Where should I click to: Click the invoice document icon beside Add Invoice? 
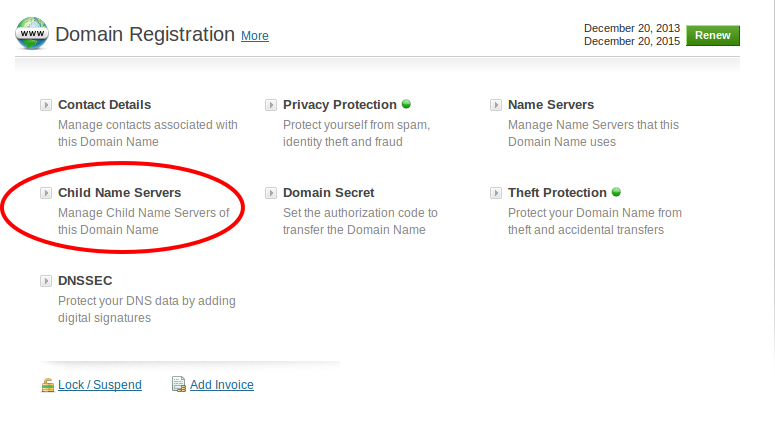(x=178, y=384)
